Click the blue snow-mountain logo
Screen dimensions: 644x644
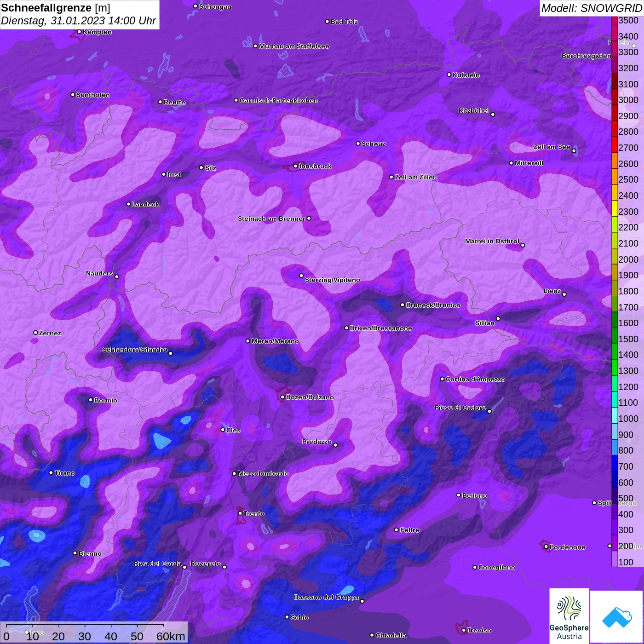(617, 617)
